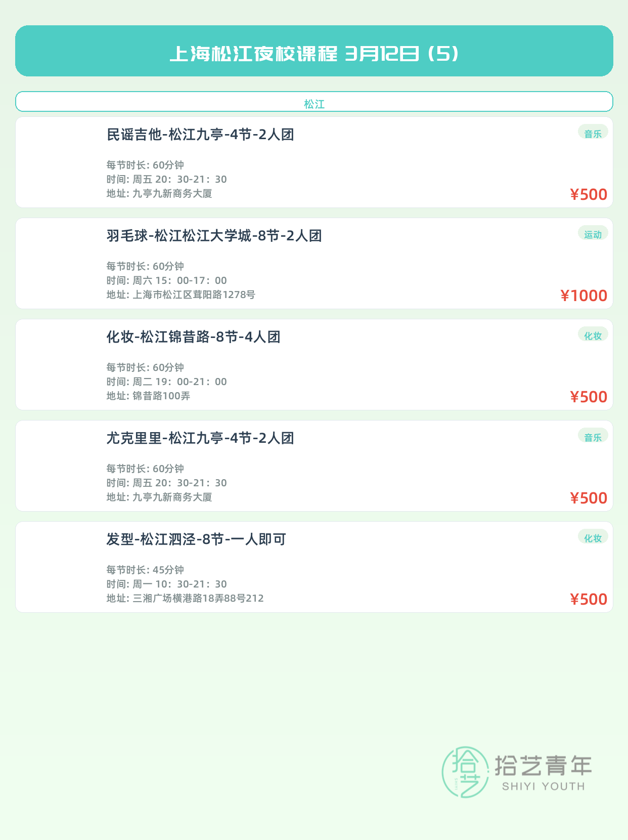
Task: Click the SHIYI YOUTH brand text
Action: click(543, 786)
